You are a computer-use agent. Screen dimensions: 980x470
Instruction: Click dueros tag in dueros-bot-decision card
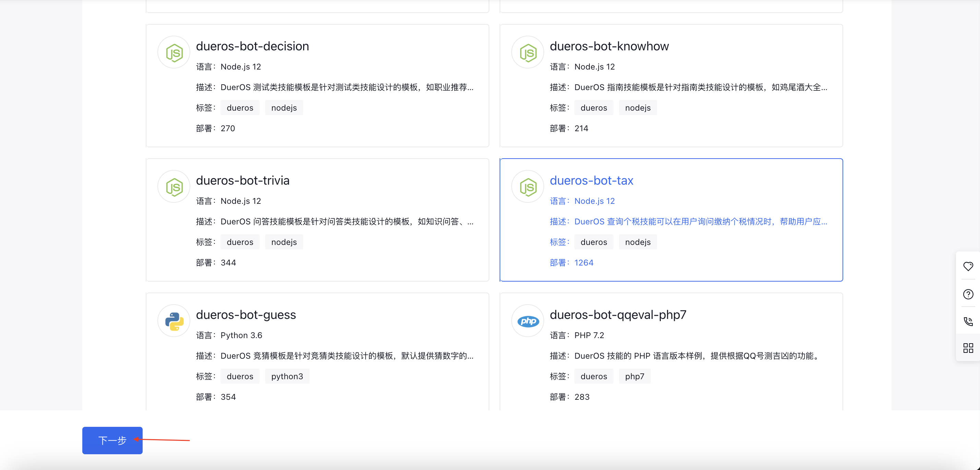240,108
